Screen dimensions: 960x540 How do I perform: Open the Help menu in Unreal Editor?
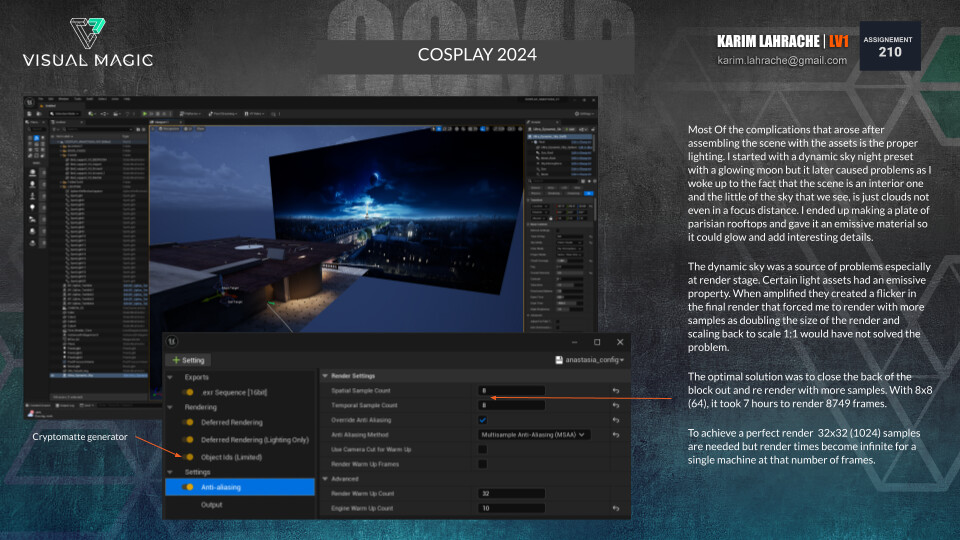[127, 99]
